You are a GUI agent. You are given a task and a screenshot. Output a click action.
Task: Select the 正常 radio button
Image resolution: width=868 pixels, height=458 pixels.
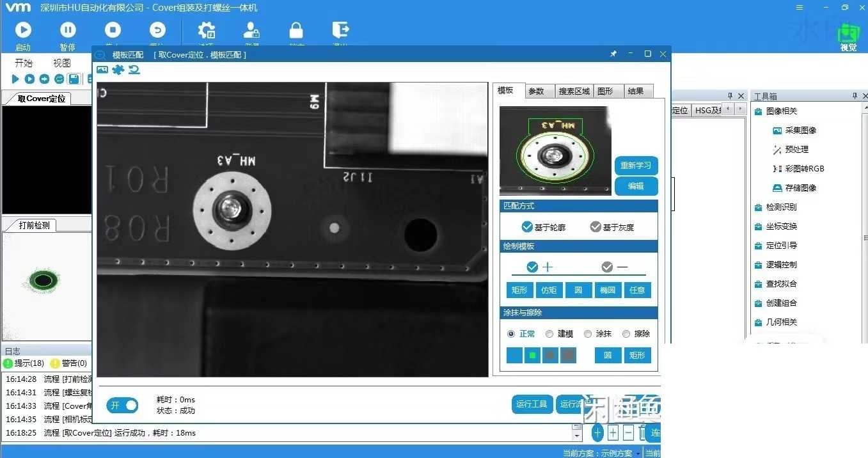tap(511, 334)
